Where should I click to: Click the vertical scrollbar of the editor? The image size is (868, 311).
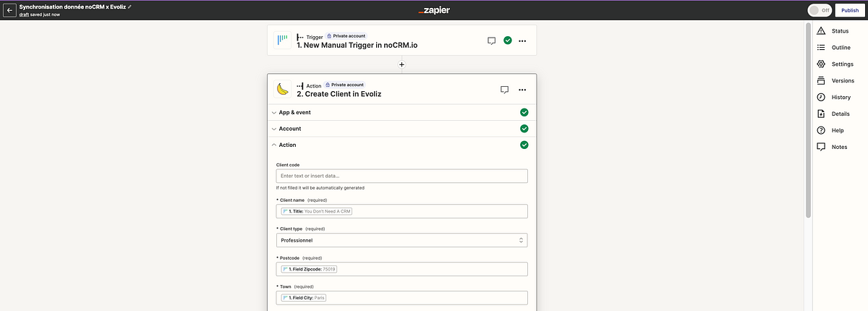pos(808,119)
